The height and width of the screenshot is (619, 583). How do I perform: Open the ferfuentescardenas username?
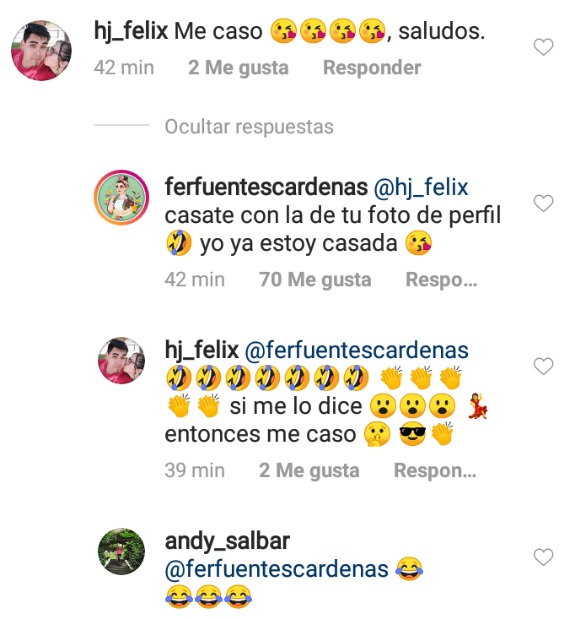click(266, 187)
